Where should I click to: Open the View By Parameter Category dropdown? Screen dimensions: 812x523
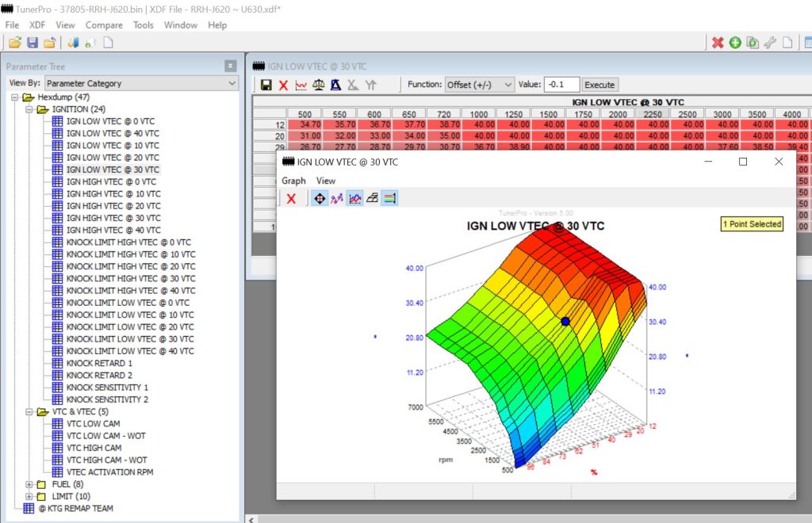(x=141, y=83)
